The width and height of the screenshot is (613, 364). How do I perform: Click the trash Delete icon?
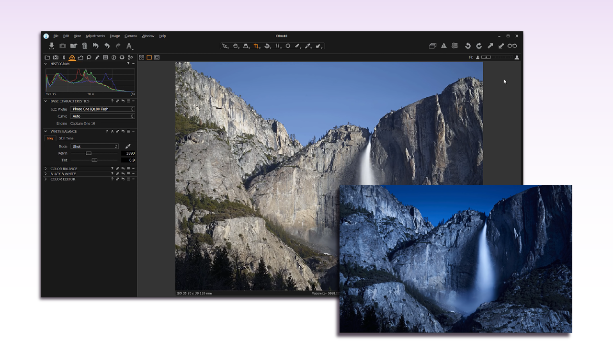coord(85,46)
